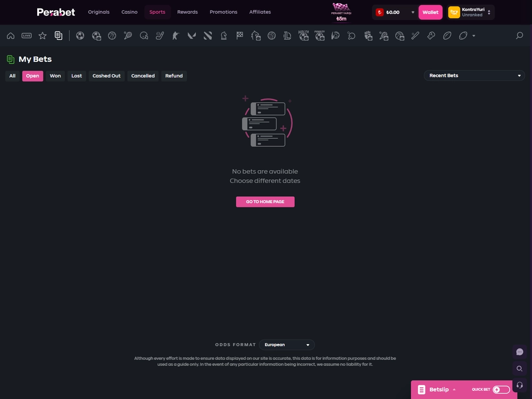Select the League of Legends icon

point(287,36)
